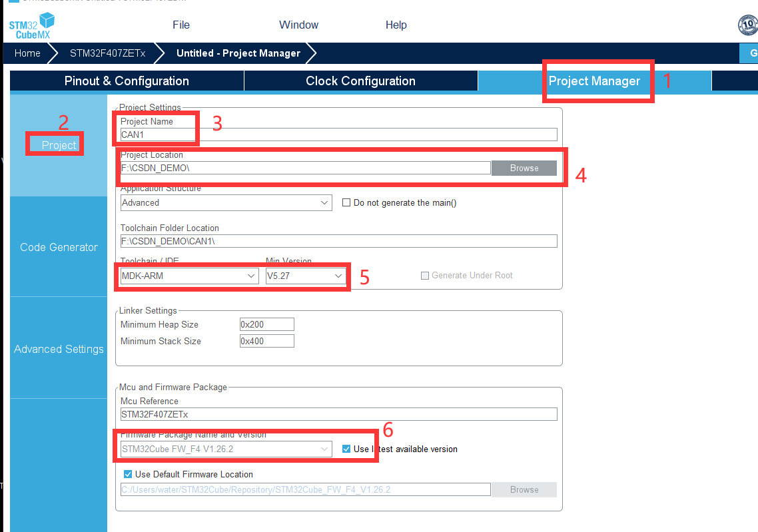Image resolution: width=758 pixels, height=532 pixels.
Task: Switch to Clock Configuration tab
Action: click(x=360, y=81)
